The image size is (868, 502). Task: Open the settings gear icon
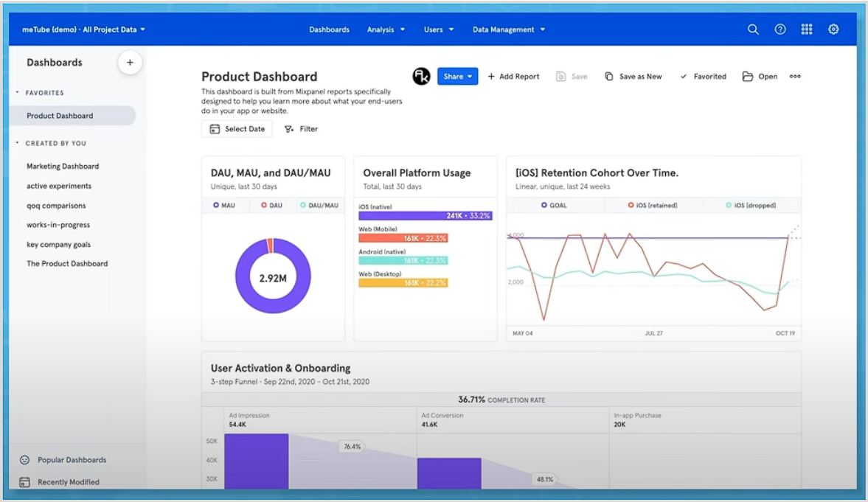[833, 29]
